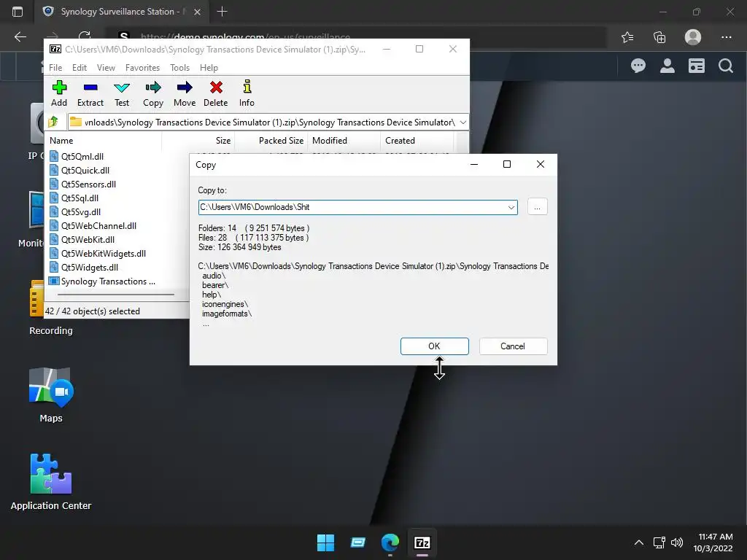Confirm the copy with OK
Screen dimensions: 747x560
[x=435, y=346]
